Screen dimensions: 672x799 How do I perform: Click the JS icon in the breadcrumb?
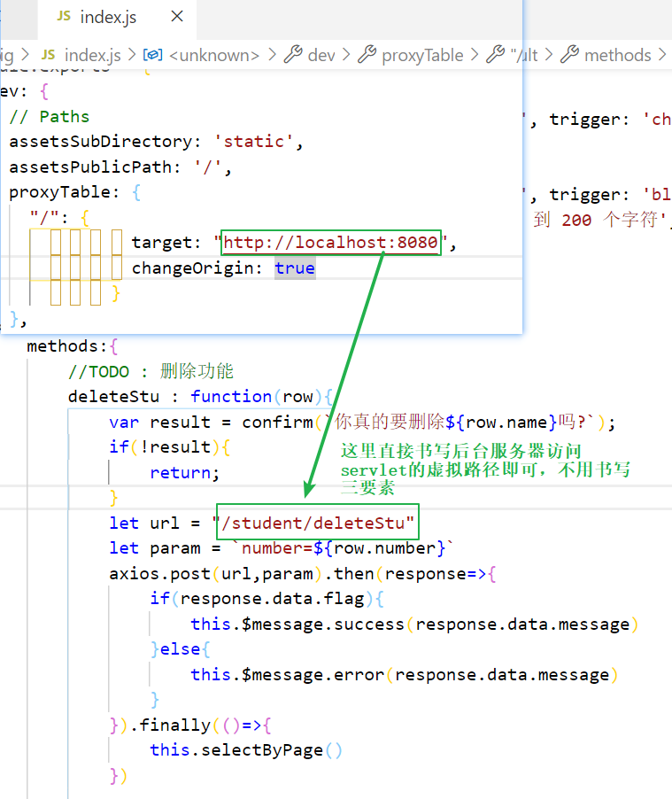49,55
